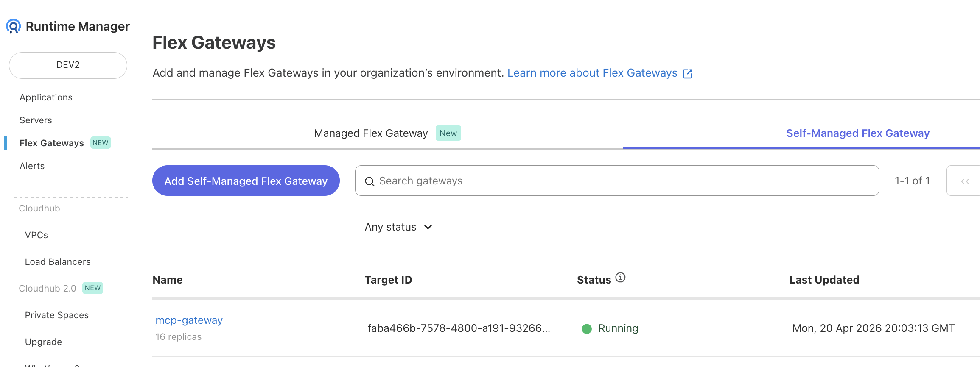Expand the Any status filter dropdown
980x367 pixels.
[398, 227]
